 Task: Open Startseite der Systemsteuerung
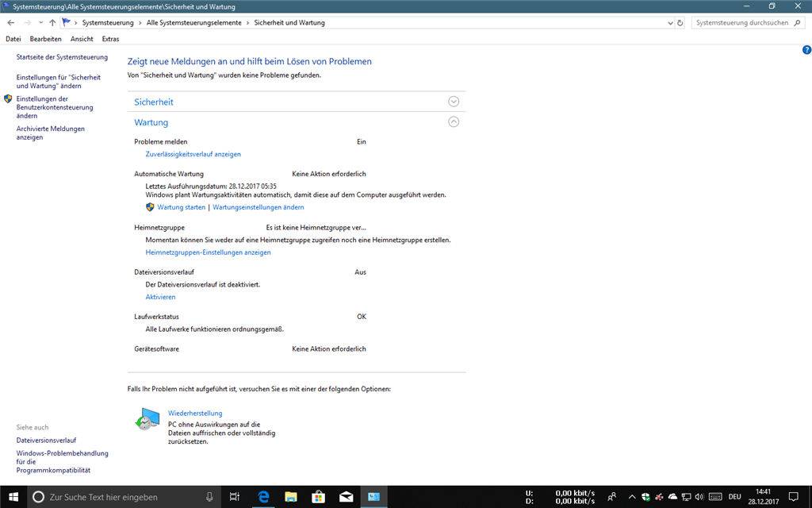[x=62, y=57]
